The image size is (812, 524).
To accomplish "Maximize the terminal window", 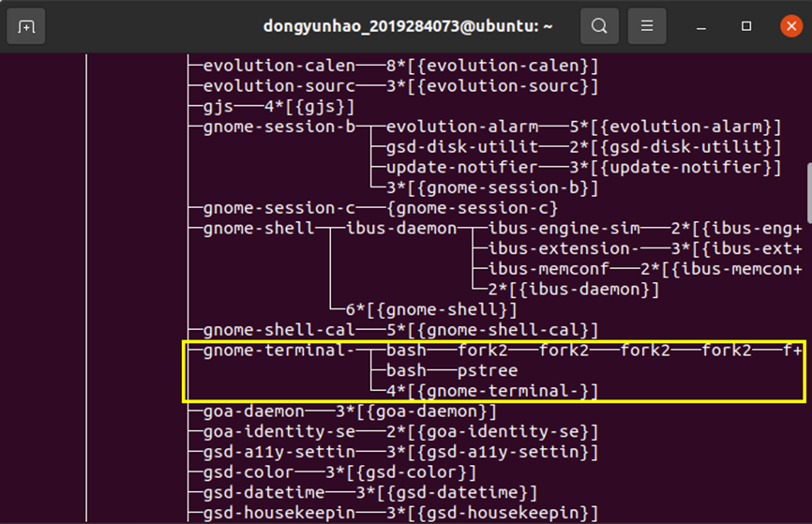I will [746, 26].
